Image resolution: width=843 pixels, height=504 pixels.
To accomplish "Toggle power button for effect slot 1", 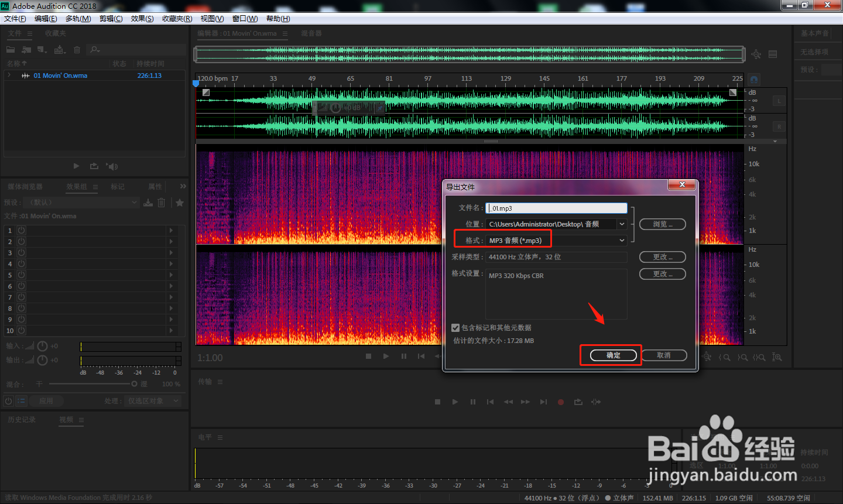I will (x=21, y=231).
